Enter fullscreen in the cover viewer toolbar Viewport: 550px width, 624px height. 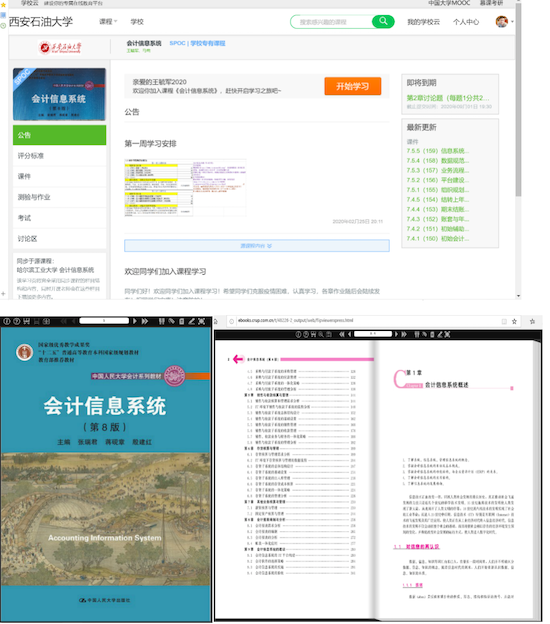pyautogui.click(x=201, y=321)
